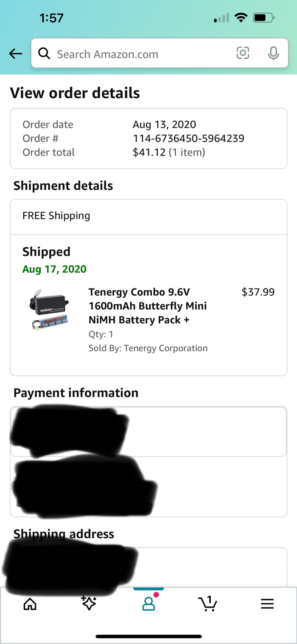Tap the battery indicator in status bar
The width and height of the screenshot is (297, 644).
(x=263, y=18)
